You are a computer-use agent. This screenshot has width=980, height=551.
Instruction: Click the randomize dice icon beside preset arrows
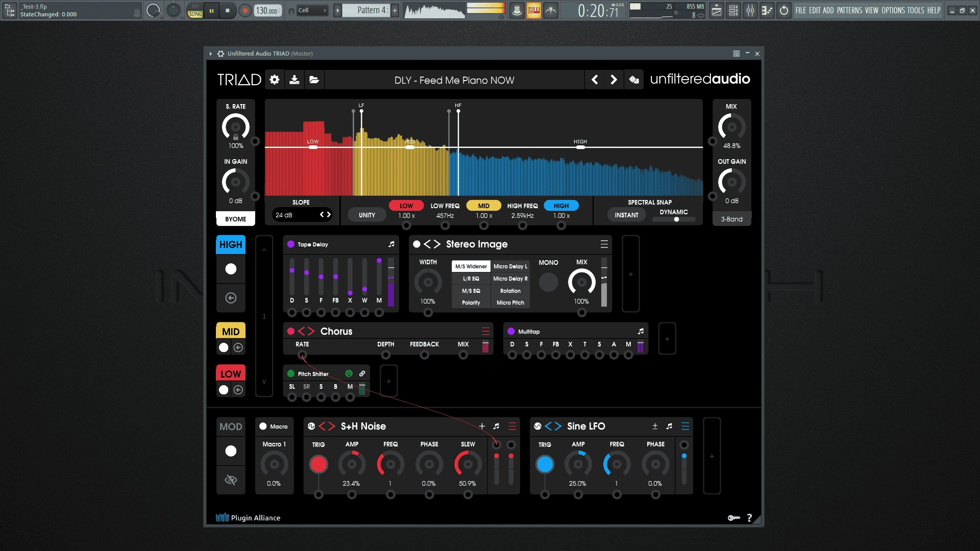click(634, 80)
